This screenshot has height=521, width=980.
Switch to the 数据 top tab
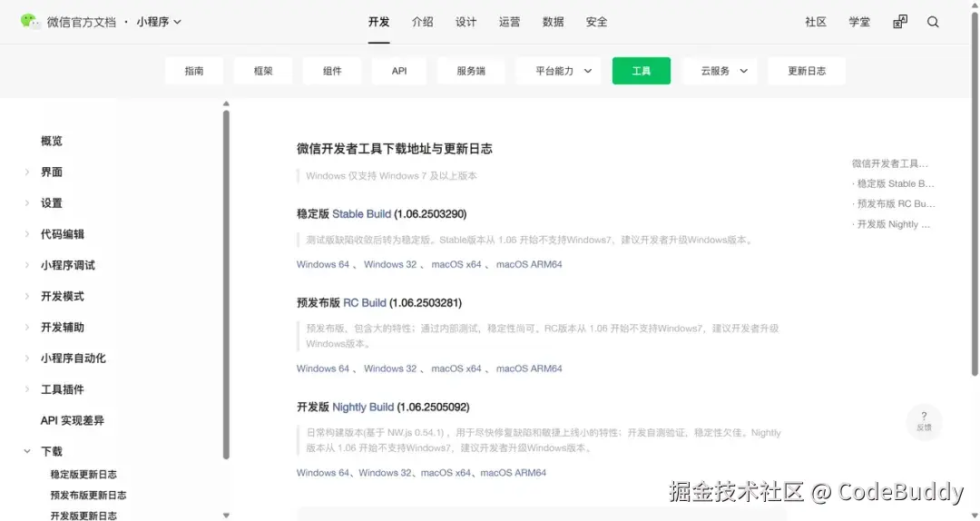click(554, 22)
